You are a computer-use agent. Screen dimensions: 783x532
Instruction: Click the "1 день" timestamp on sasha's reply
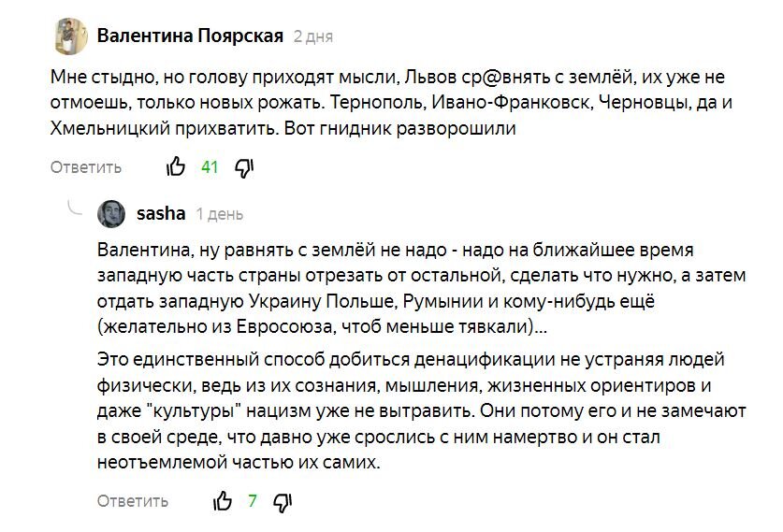coord(219,214)
